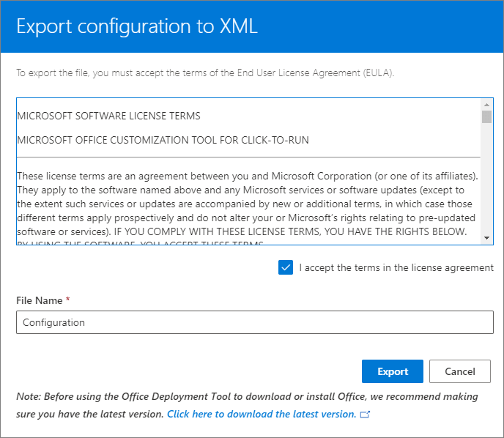Cancel the export dialog
This screenshot has width=504, height=438.
pyautogui.click(x=459, y=371)
